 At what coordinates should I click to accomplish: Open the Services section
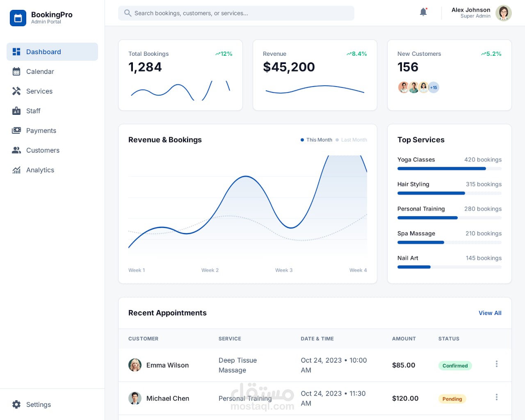point(52,91)
